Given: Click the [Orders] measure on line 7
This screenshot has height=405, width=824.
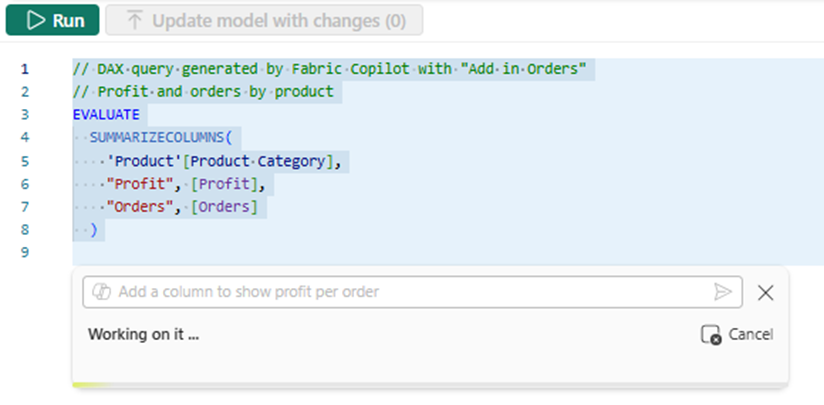Looking at the screenshot, I should pyautogui.click(x=224, y=207).
